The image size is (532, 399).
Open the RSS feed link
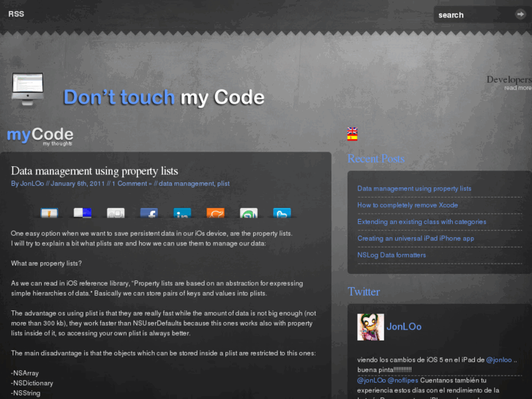16,14
